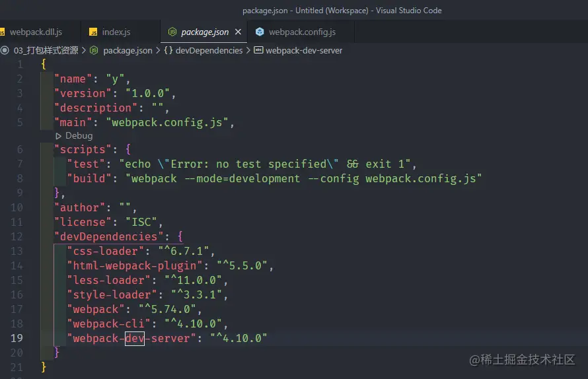
Task: Click the package.json breadcrumb item
Action: (128, 51)
